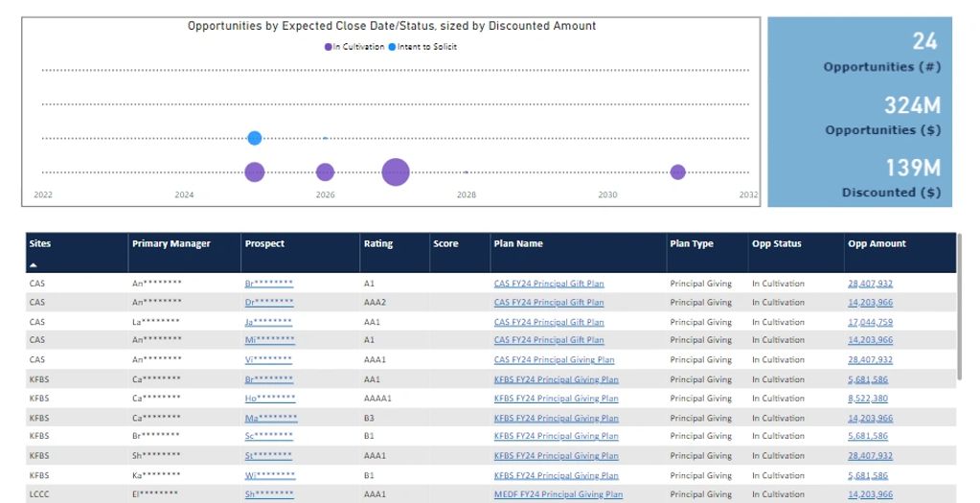This screenshot has height=503, width=980.
Task: Open the CAS FY24 Principal Giving Plan link
Action: tap(554, 360)
